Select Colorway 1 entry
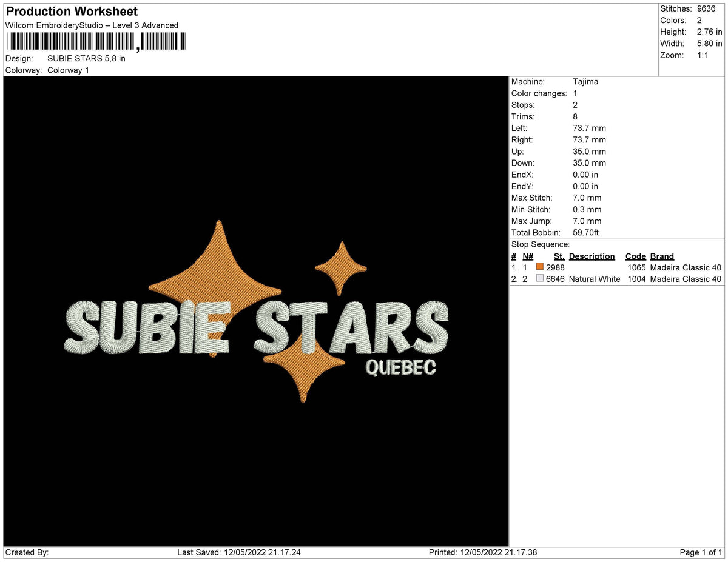The height and width of the screenshot is (562, 728). pyautogui.click(x=68, y=70)
